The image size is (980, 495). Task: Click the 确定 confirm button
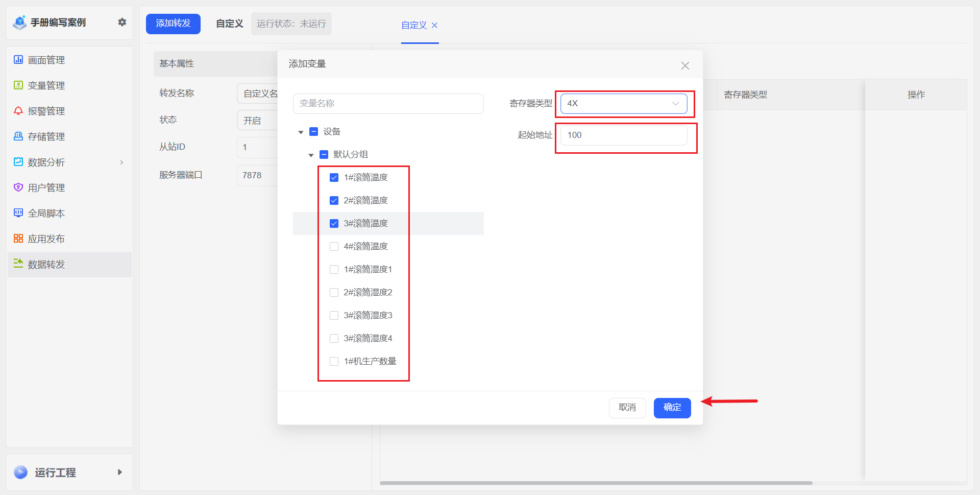click(672, 408)
